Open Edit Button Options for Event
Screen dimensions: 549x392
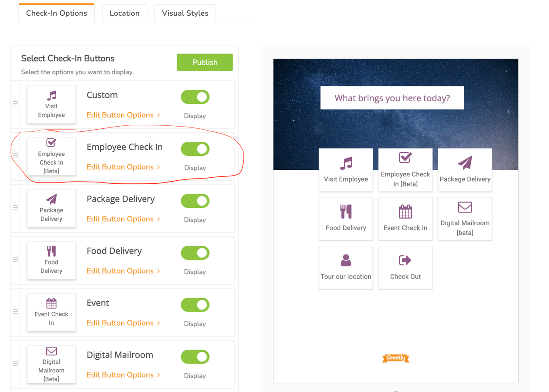pyautogui.click(x=120, y=323)
